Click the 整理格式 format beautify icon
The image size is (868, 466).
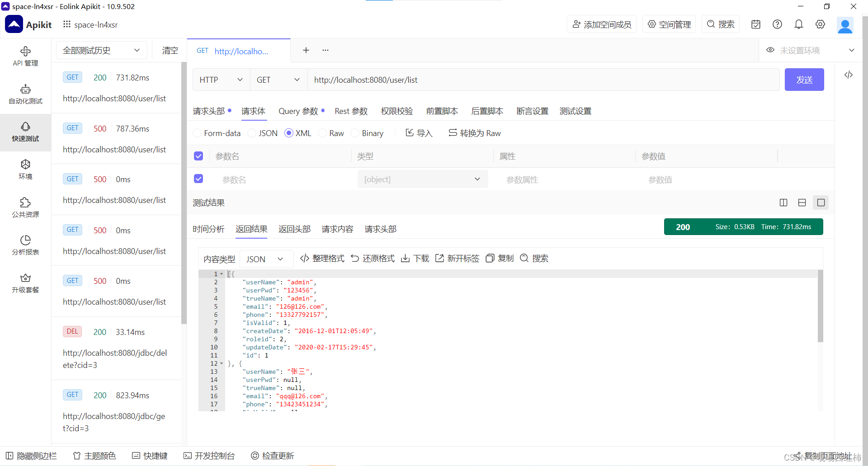322,258
